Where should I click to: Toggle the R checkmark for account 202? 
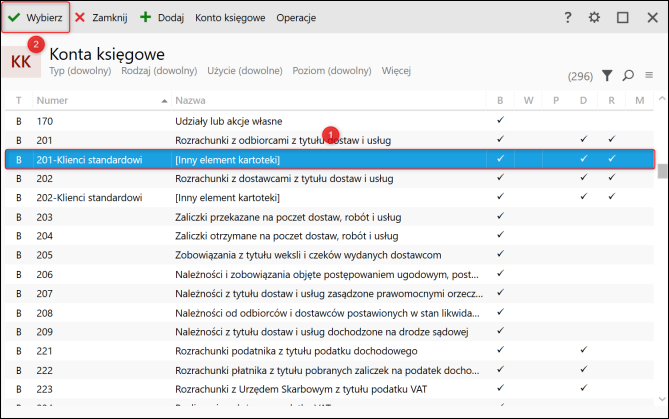(x=611, y=177)
